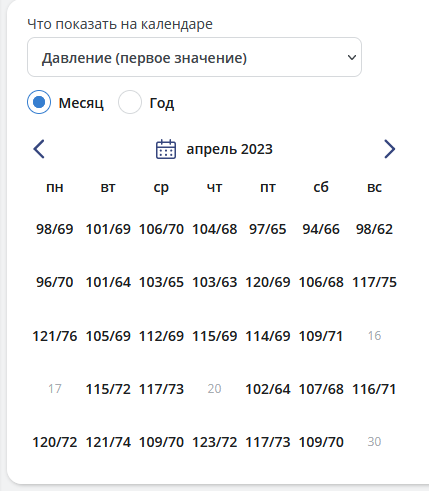Go to next month with right chevron

[x=389, y=149]
